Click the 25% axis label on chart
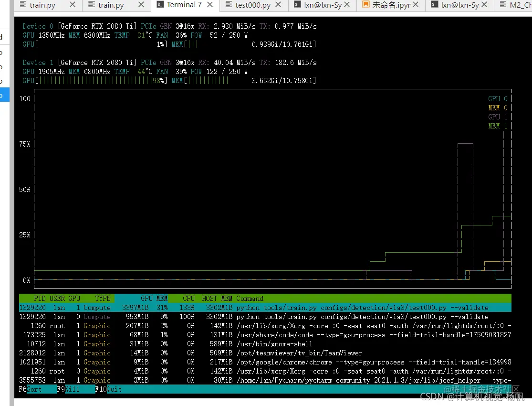The height and width of the screenshot is (406, 532). pyautogui.click(x=25, y=235)
